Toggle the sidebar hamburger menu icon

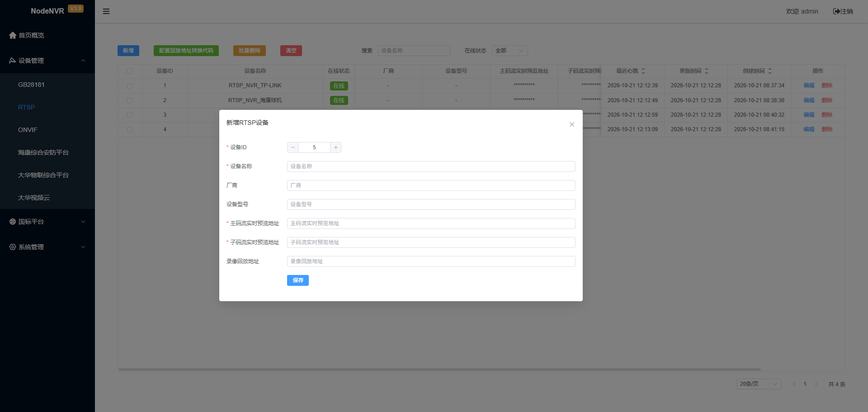tap(106, 11)
